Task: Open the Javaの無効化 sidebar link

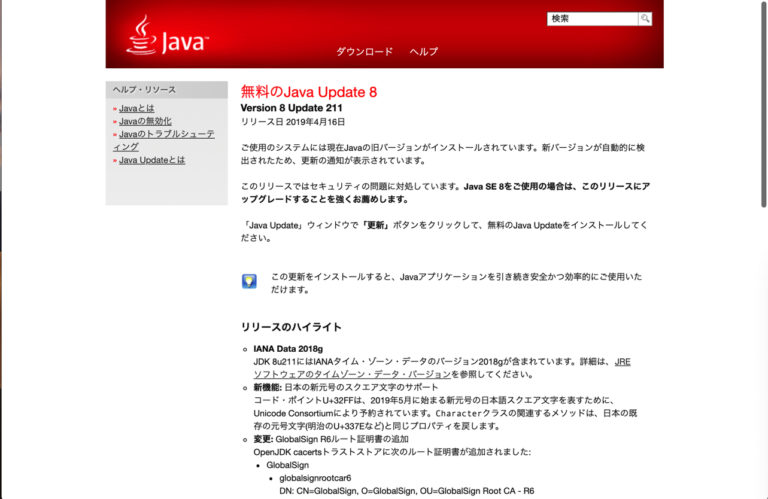Action: (145, 121)
